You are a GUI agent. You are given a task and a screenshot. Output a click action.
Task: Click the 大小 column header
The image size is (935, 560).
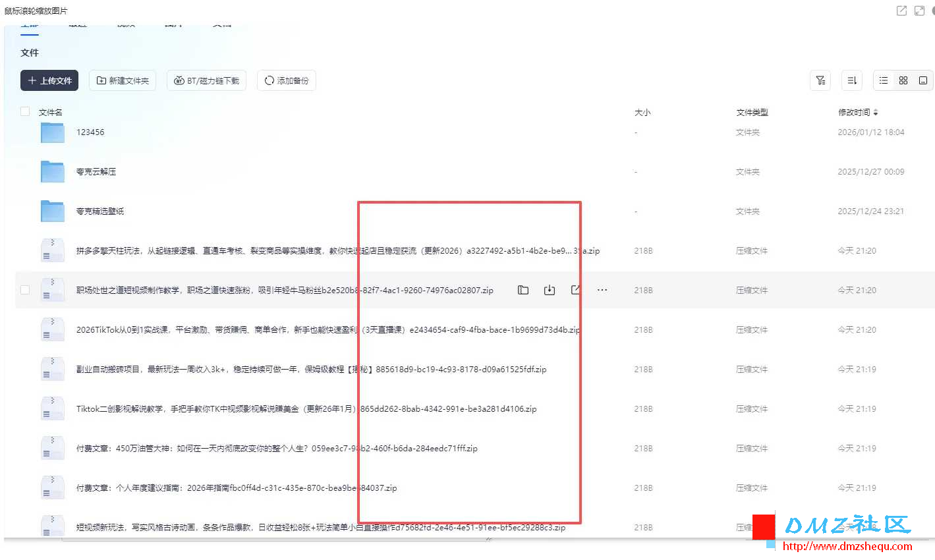642,113
